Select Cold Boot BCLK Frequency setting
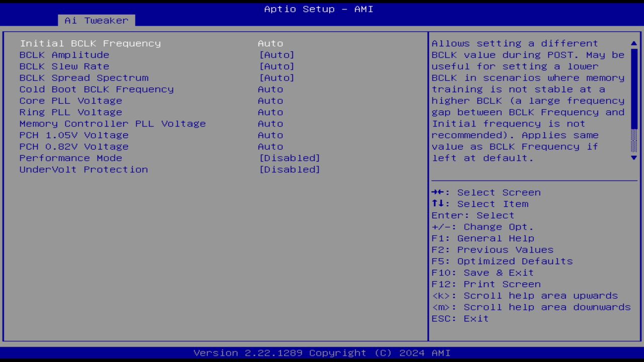Screen dimensions: 644x362 (97, 89)
